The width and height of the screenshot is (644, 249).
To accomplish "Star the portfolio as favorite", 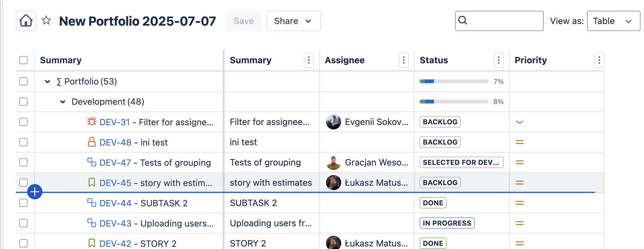I will (46, 20).
